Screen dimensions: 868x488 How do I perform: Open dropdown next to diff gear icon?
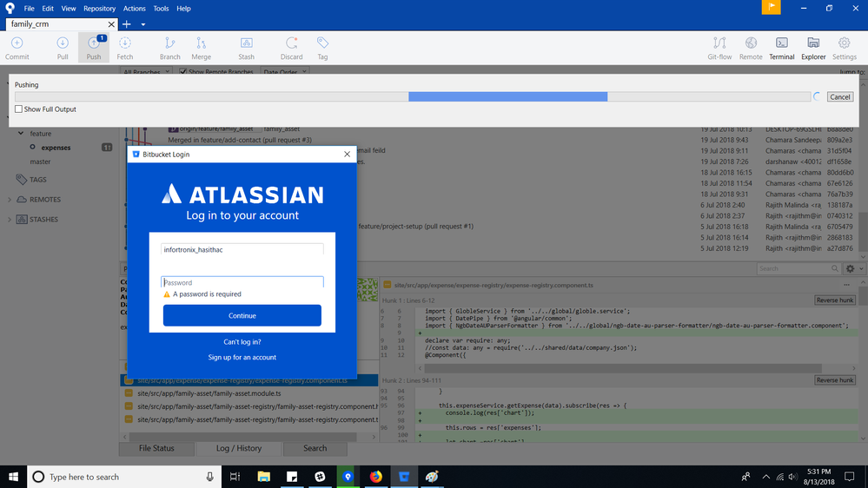[861, 268]
